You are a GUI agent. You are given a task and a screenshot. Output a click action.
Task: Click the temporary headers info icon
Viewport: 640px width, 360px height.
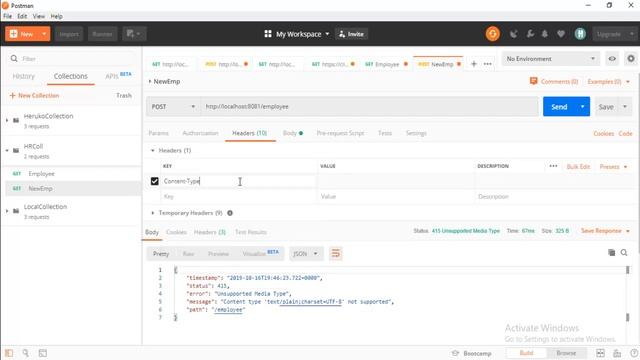pos(230,213)
